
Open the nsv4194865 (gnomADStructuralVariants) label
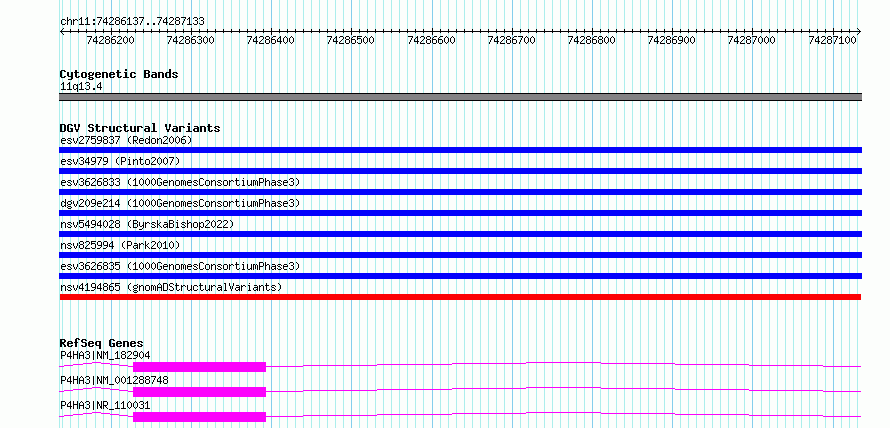click(171, 287)
